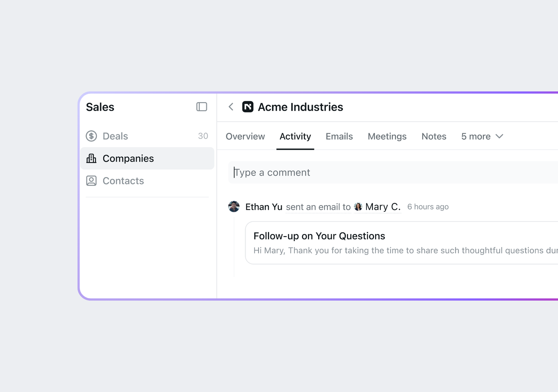558x392 pixels.
Task: Click the Companies building icon
Action: (x=92, y=158)
